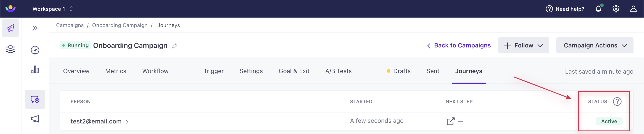Open the broadcasts megaphone icon

coord(35,119)
